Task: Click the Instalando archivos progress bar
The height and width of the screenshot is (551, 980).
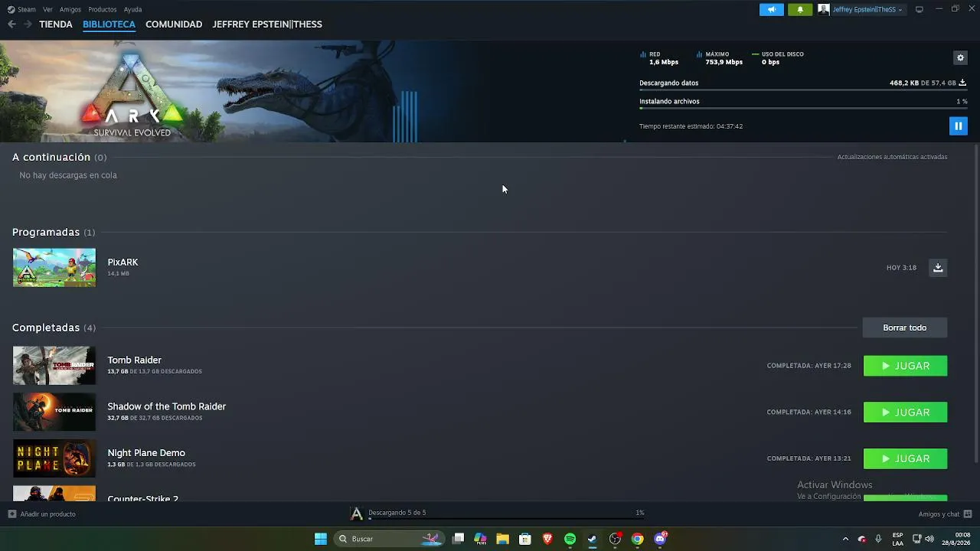Action: pyautogui.click(x=803, y=108)
